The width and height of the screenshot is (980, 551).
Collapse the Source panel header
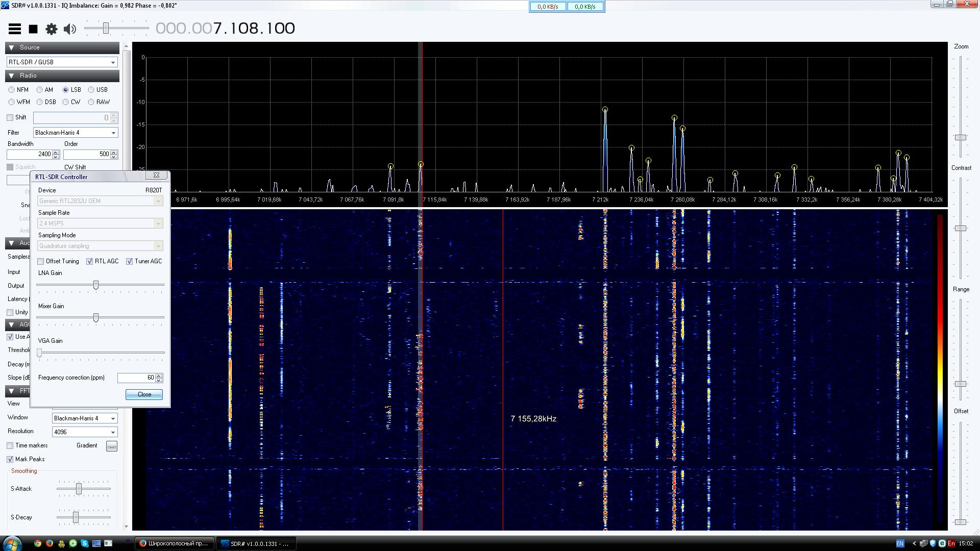(62, 47)
